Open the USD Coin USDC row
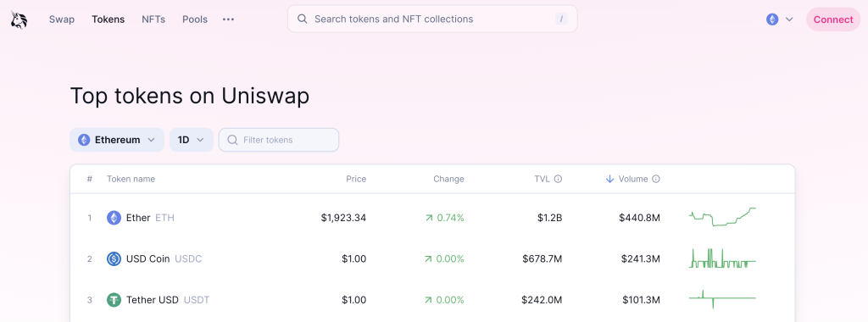This screenshot has height=322, width=868. [432, 258]
